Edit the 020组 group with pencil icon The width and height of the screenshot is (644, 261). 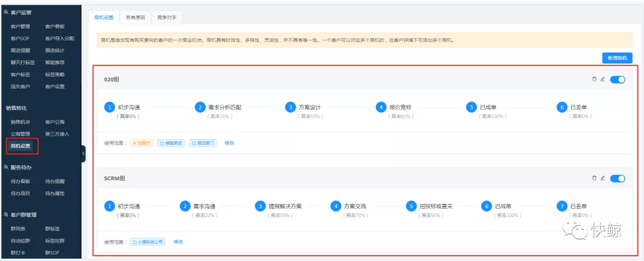[x=602, y=79]
